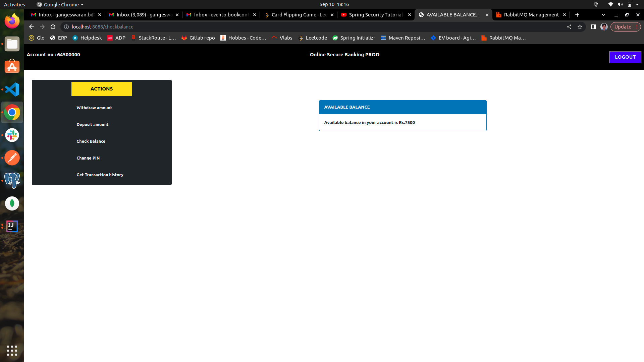Click the share page icon
Screen dimensions: 644x362
pos(569,27)
